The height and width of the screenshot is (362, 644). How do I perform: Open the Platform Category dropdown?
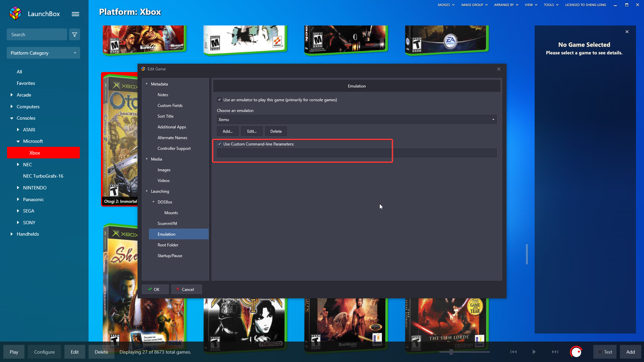tap(43, 53)
